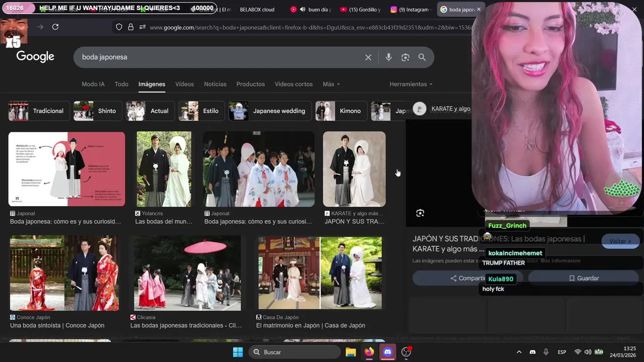Viewport: 644px width, 362px height.
Task: Click the Visitar button in preview panel
Action: coord(620,241)
